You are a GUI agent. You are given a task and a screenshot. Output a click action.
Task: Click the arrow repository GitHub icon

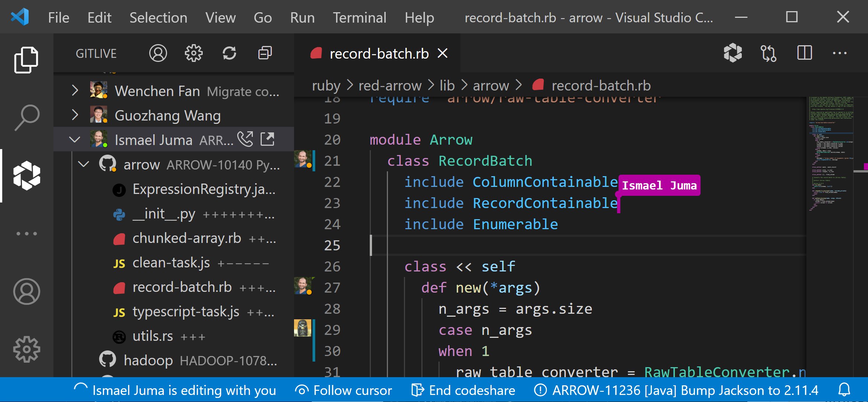click(x=108, y=164)
